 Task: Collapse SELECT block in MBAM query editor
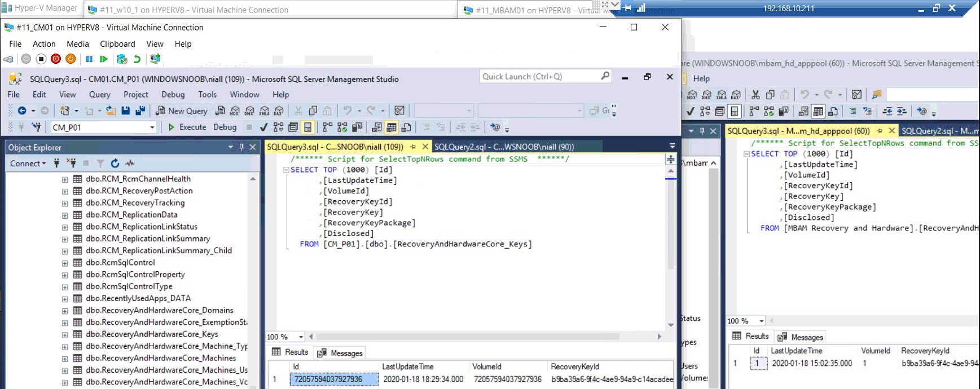pyautogui.click(x=746, y=154)
